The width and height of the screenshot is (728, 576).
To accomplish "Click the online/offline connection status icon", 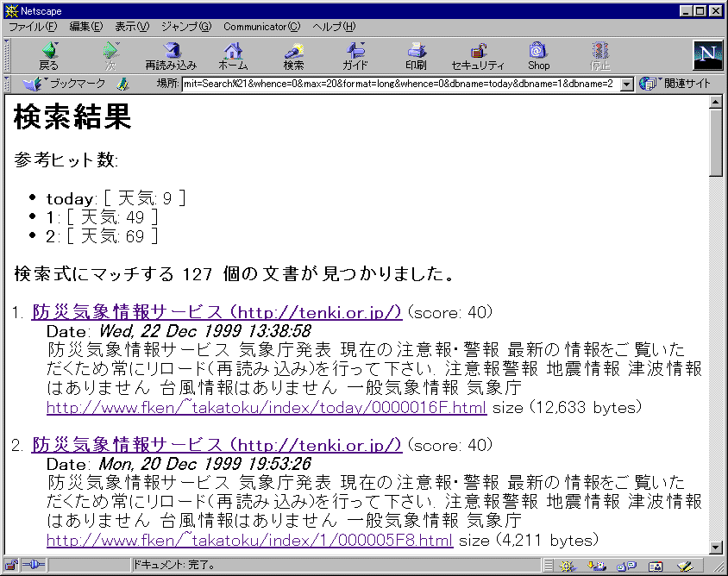I will (x=34, y=565).
